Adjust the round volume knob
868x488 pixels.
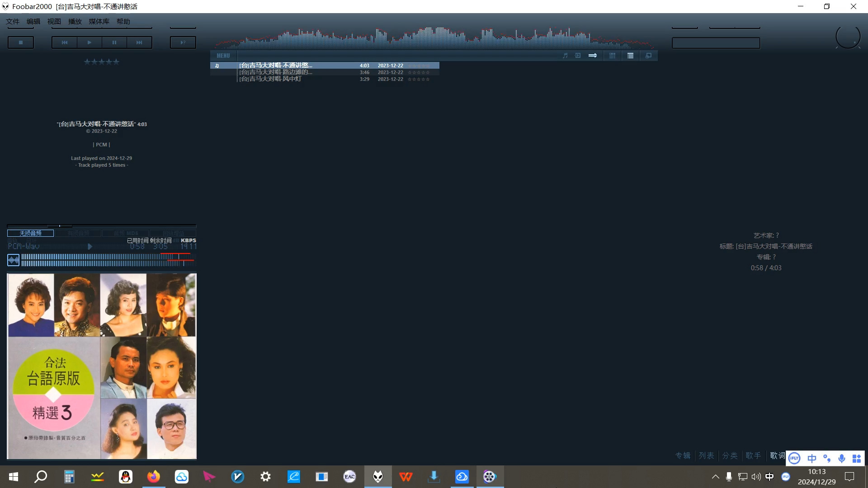(848, 37)
